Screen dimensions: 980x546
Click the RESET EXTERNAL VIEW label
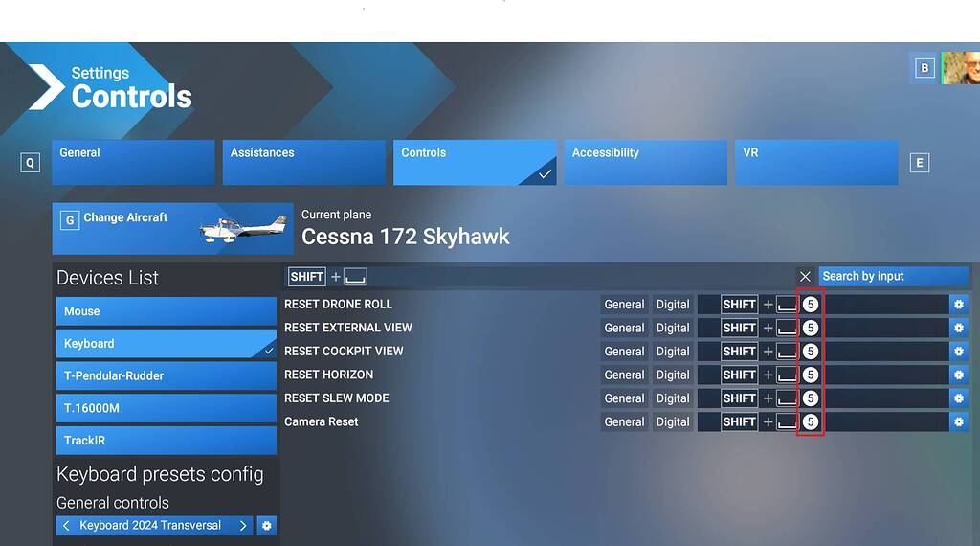click(x=348, y=328)
